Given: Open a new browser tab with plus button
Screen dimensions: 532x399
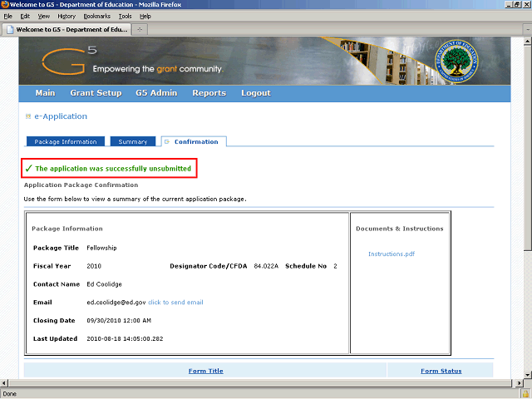Looking at the screenshot, I should click(140, 30).
